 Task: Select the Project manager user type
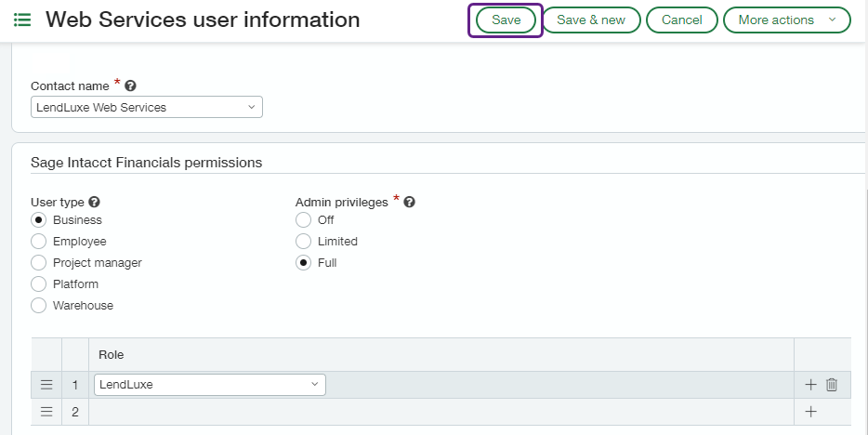tap(39, 263)
